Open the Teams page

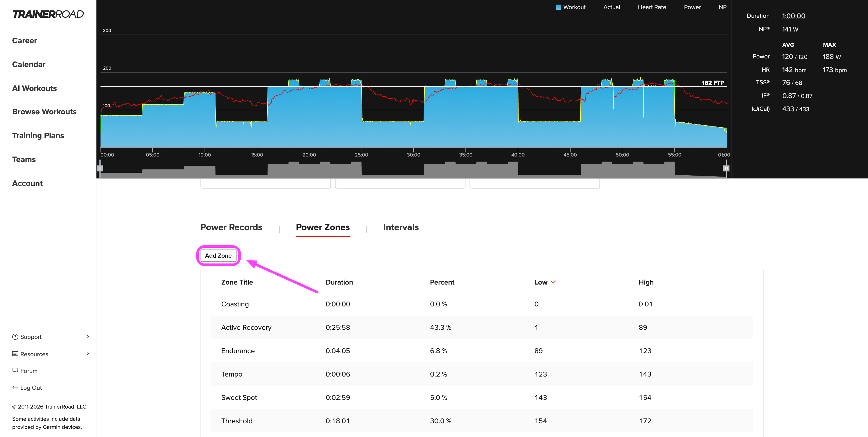click(x=24, y=160)
